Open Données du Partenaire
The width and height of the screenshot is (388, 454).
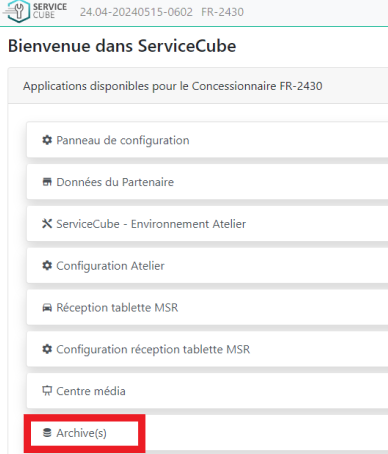(x=207, y=182)
